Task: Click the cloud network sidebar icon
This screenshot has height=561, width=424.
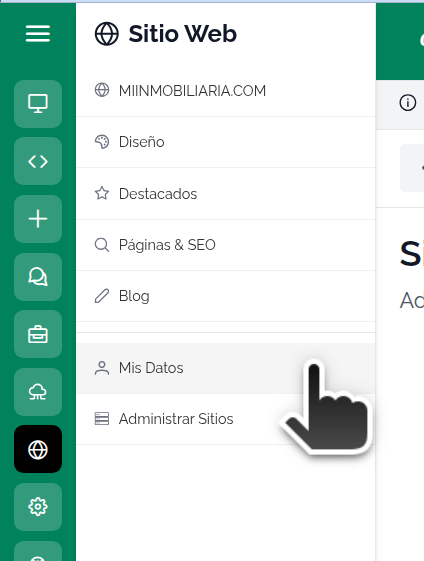Action: point(38,392)
